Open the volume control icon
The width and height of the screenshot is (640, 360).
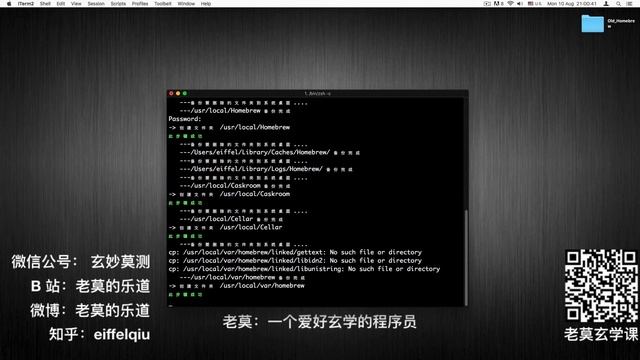click(x=520, y=4)
